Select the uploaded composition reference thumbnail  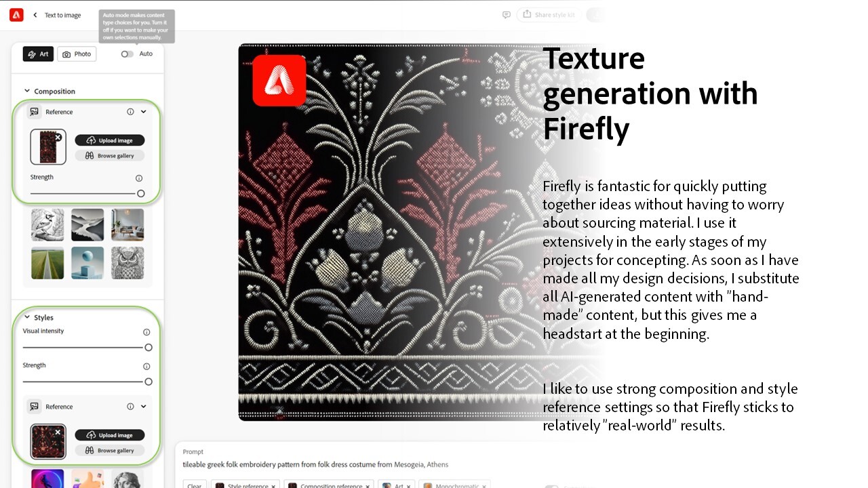48,147
